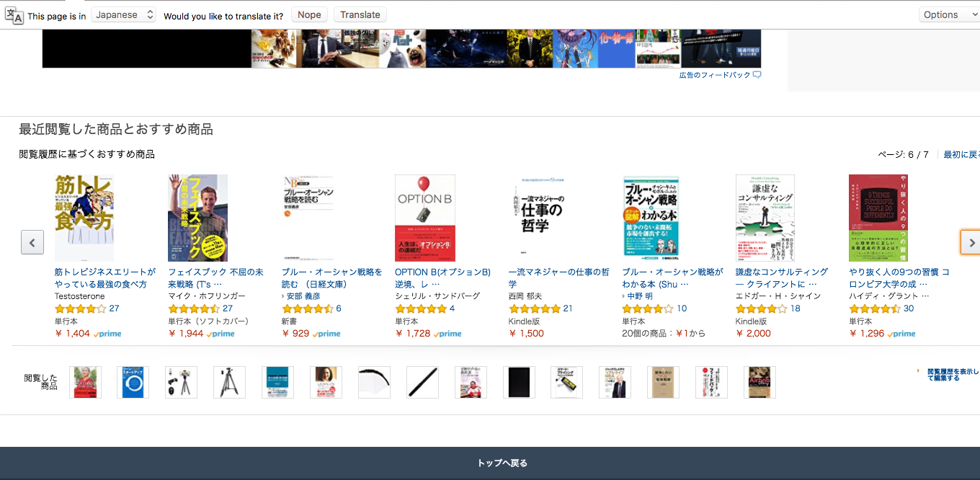Viewport: 980px width, 480px height.
Task: Click prime badge next to ¥ 1,404
Action: click(107, 334)
